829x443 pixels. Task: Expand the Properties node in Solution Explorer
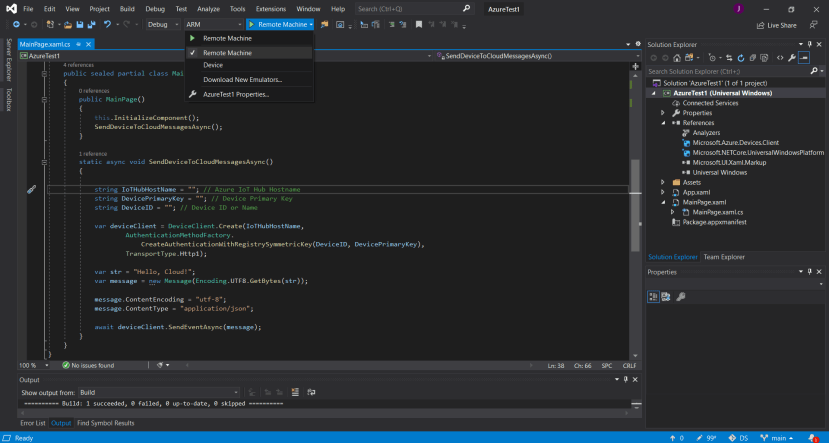(662, 113)
